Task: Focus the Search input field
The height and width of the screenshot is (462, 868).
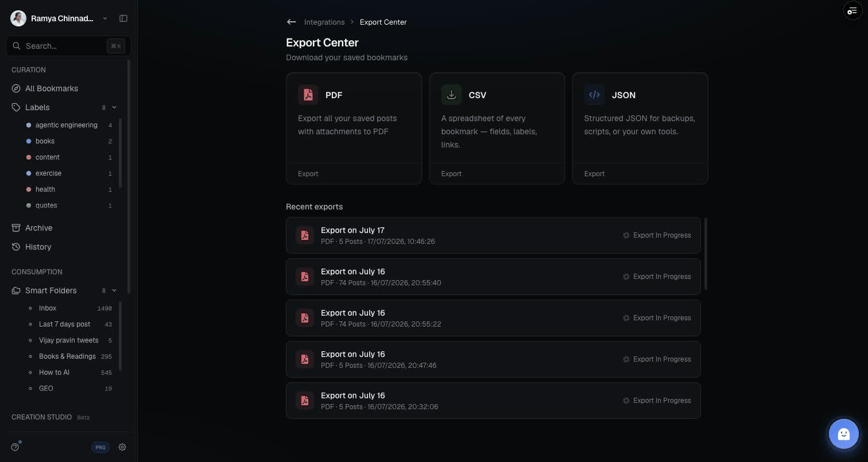Action: 68,46
